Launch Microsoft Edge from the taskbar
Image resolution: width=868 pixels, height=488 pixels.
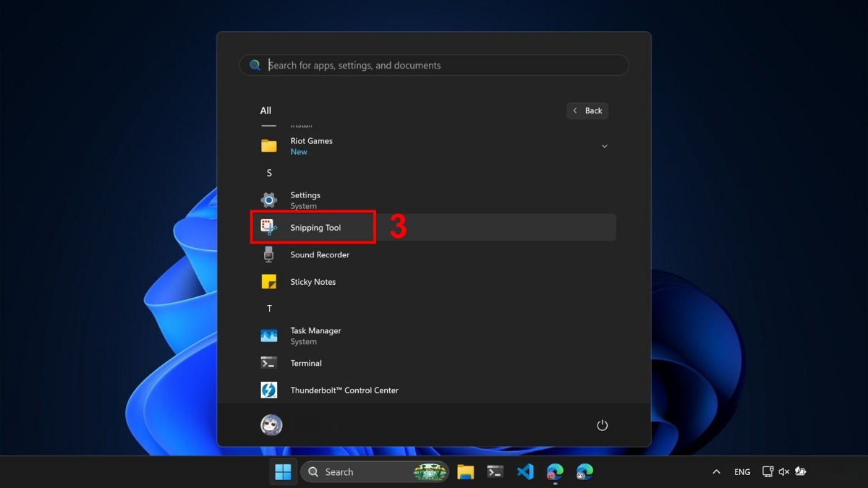[x=555, y=471]
